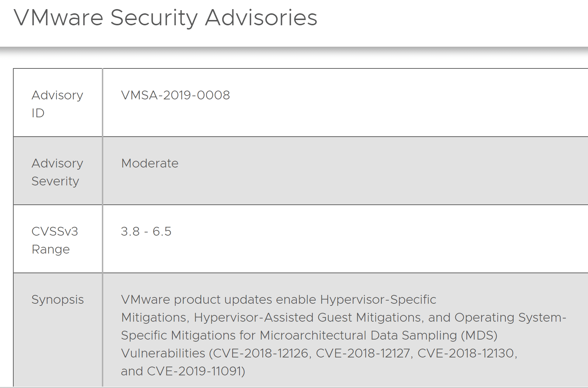Click the word Vulnerabilities in the synopsis
This screenshot has width=588, height=388.
[x=163, y=353]
